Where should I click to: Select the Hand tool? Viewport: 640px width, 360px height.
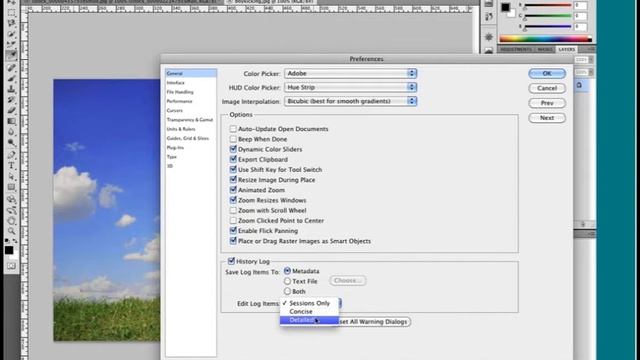click(x=11, y=221)
